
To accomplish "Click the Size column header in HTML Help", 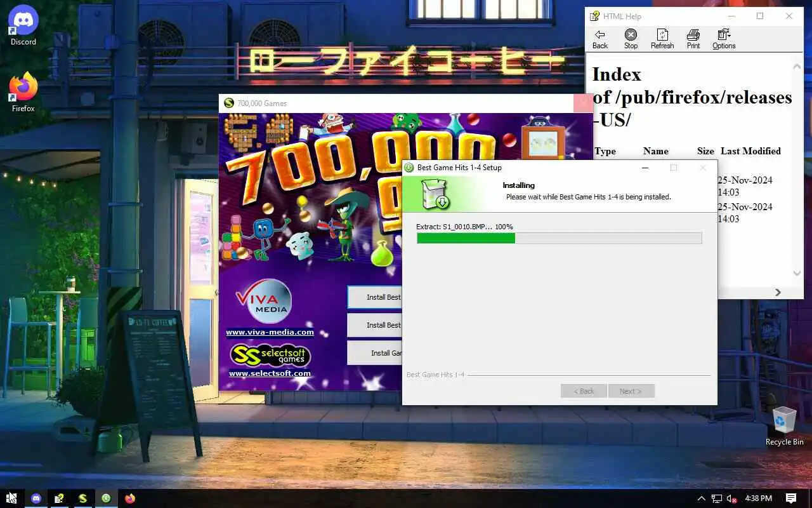I will pos(705,151).
